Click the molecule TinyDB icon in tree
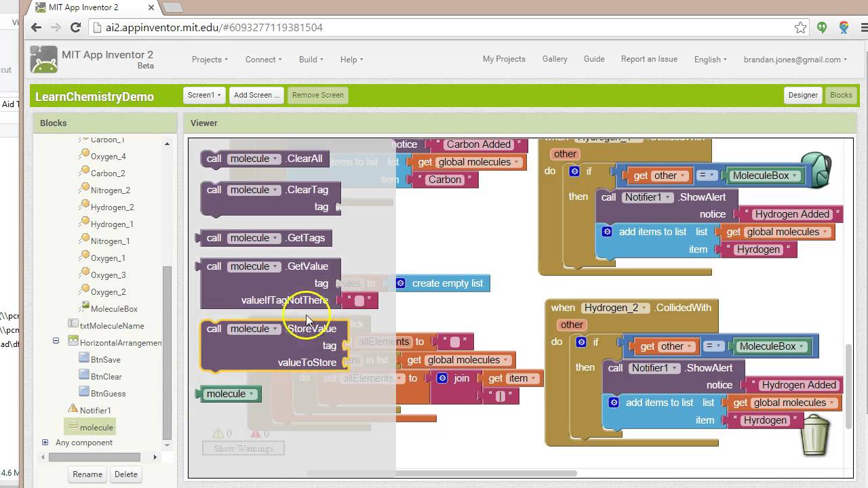868x488 pixels. [73, 426]
